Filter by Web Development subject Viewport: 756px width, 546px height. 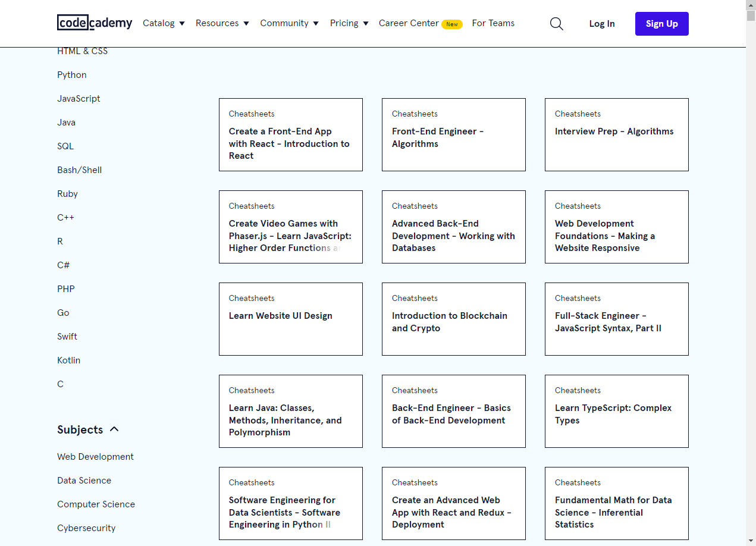95,457
